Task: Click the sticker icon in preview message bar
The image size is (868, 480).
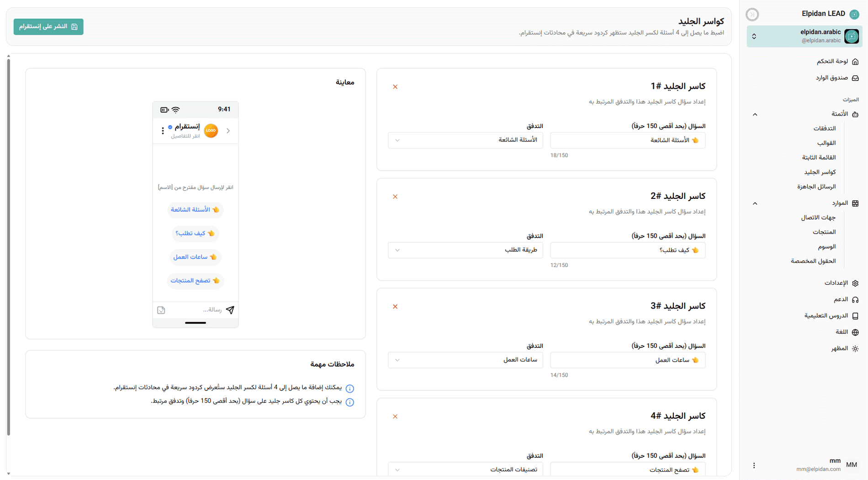Action: coord(161,310)
